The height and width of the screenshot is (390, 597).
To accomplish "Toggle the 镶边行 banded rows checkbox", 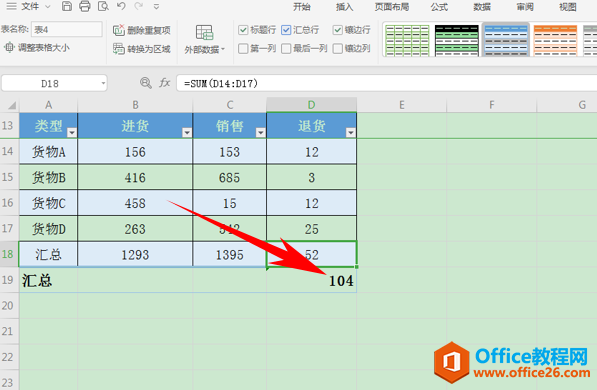I will click(337, 30).
